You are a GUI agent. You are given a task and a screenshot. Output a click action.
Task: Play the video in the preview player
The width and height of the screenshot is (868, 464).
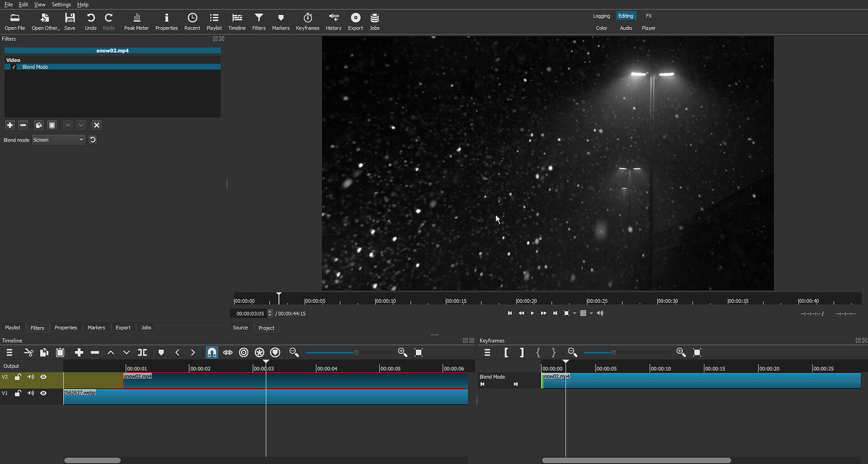[531, 312]
